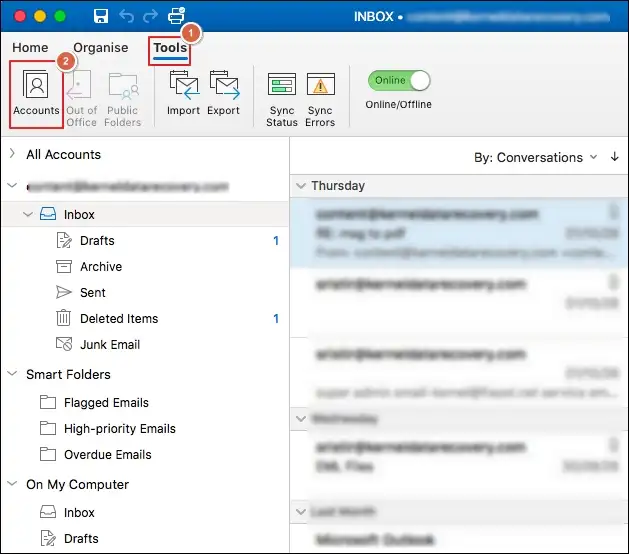Click the Sent paper-plane icon
Image resolution: width=629 pixels, height=554 pixels.
coord(64,292)
